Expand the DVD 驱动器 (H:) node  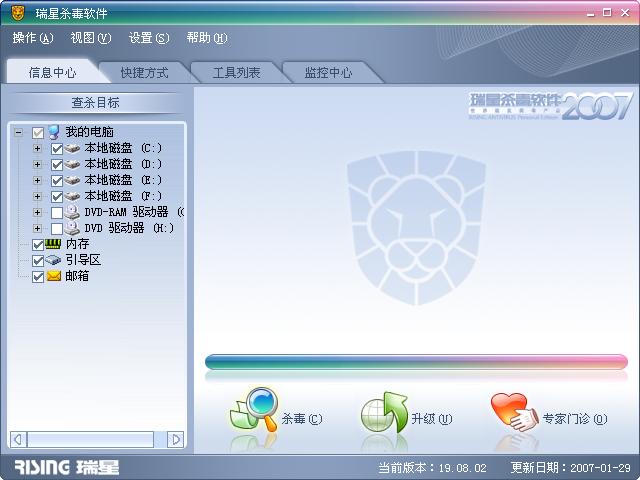(37, 228)
